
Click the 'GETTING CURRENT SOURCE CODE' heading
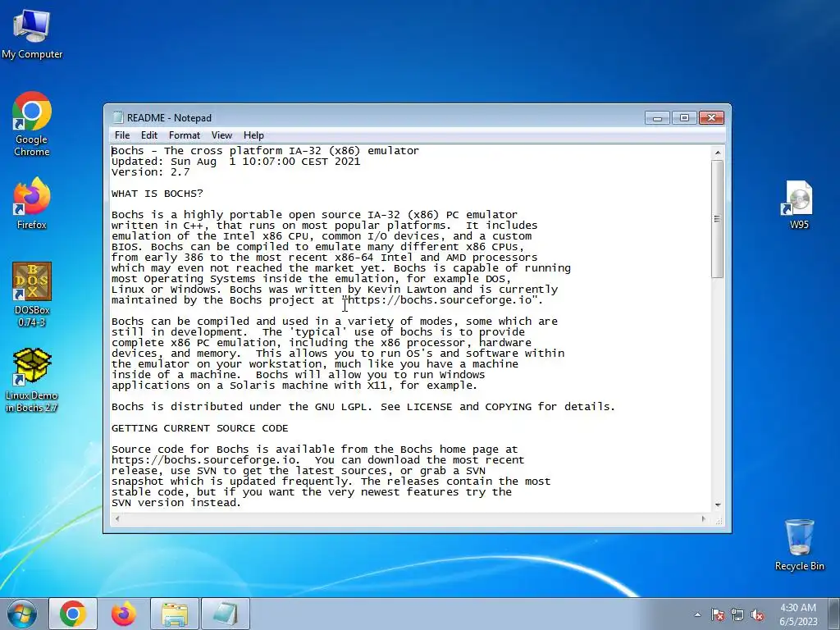coord(200,428)
